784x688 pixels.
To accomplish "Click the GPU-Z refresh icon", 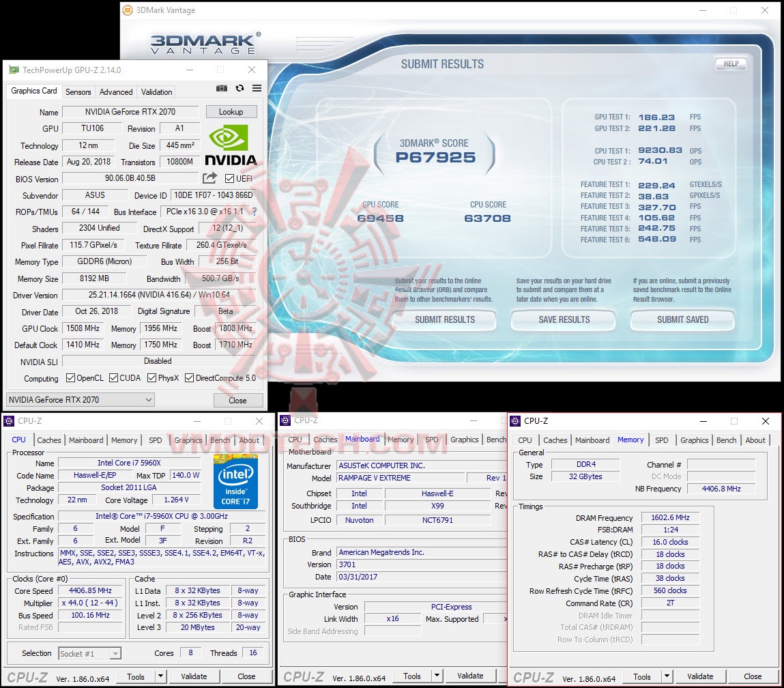I will click(240, 88).
